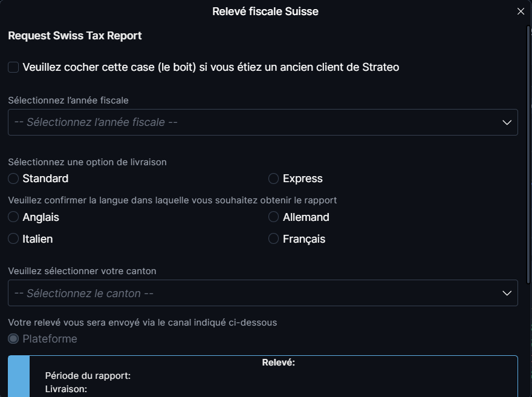Choose Allemand as report language
Image resolution: width=532 pixels, height=397 pixels.
click(x=273, y=217)
